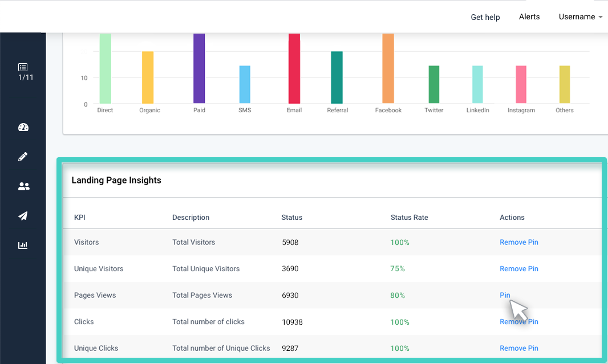
Task: Open Get help in the top bar
Action: pos(485,17)
